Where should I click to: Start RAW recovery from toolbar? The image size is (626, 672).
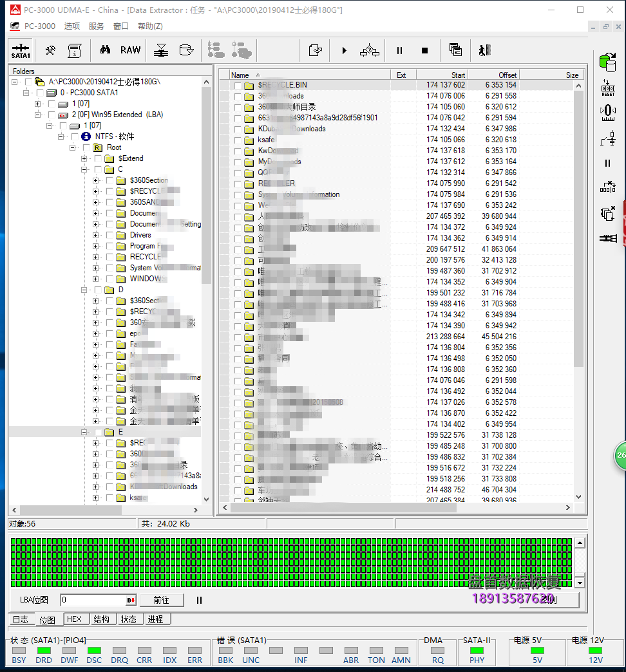coord(130,50)
